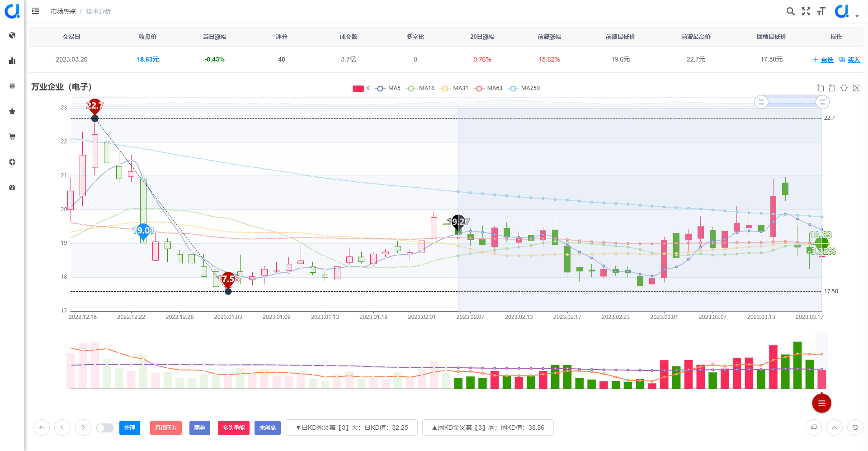
Task: Collapse the sidebar menu icon
Action: tap(36, 11)
